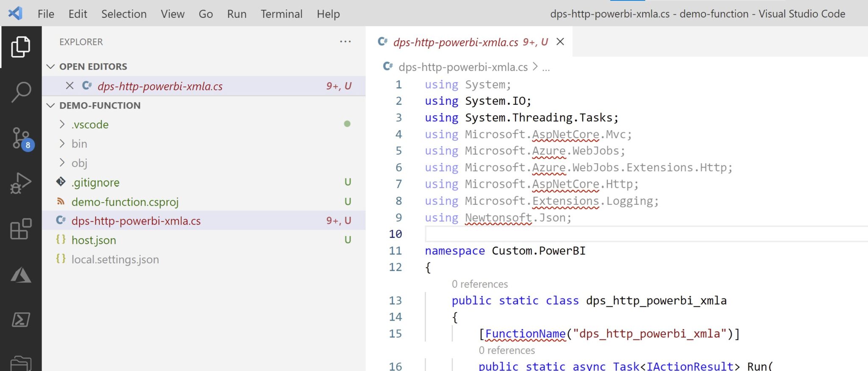Screen dimensions: 868x371
Task: Open demo-function.csproj file
Action: pos(125,202)
